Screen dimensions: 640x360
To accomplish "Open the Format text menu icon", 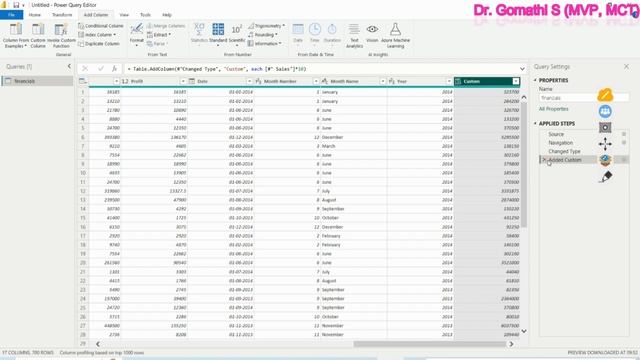I will (136, 29).
